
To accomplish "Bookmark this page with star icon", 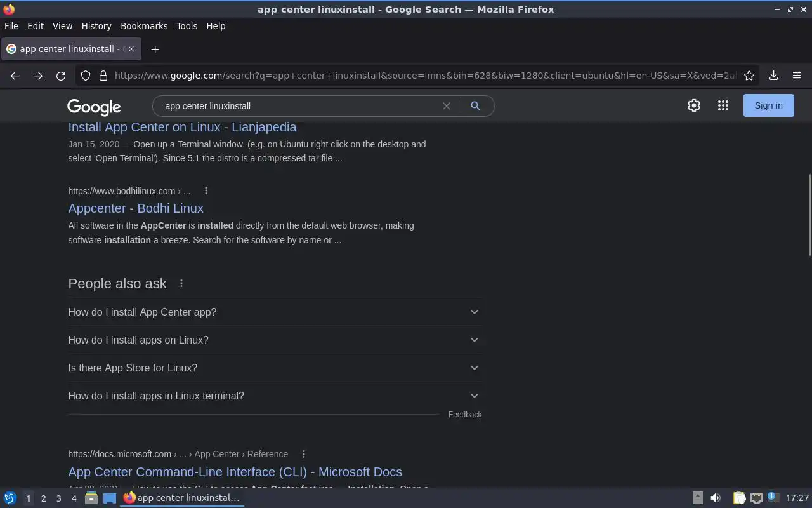I will click(749, 76).
